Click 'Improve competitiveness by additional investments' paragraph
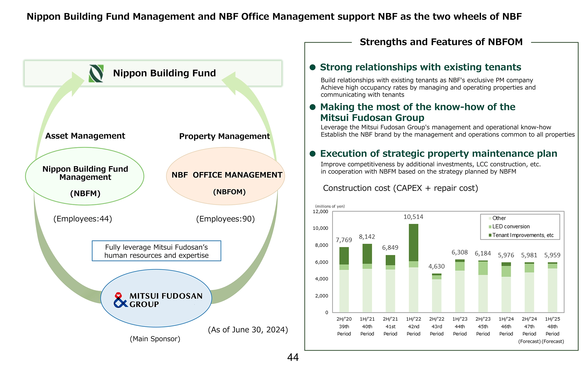Image resolution: width=588 pixels, height=366 pixels. [431, 168]
